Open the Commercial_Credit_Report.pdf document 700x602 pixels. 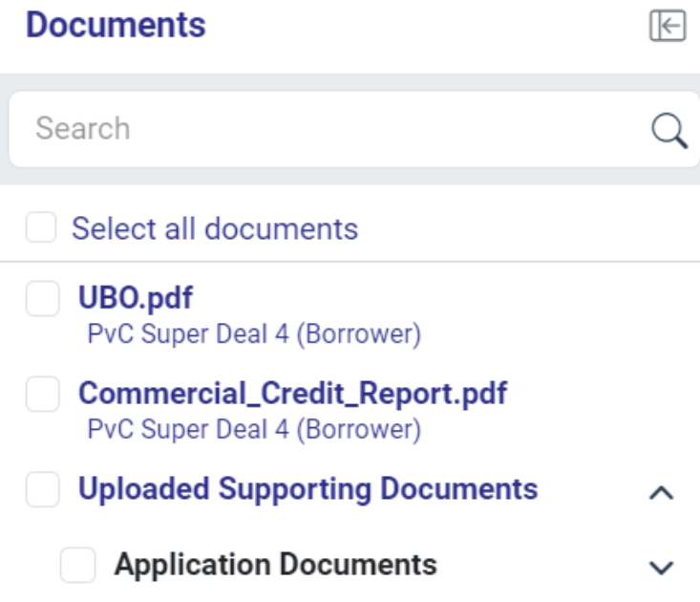pos(292,394)
